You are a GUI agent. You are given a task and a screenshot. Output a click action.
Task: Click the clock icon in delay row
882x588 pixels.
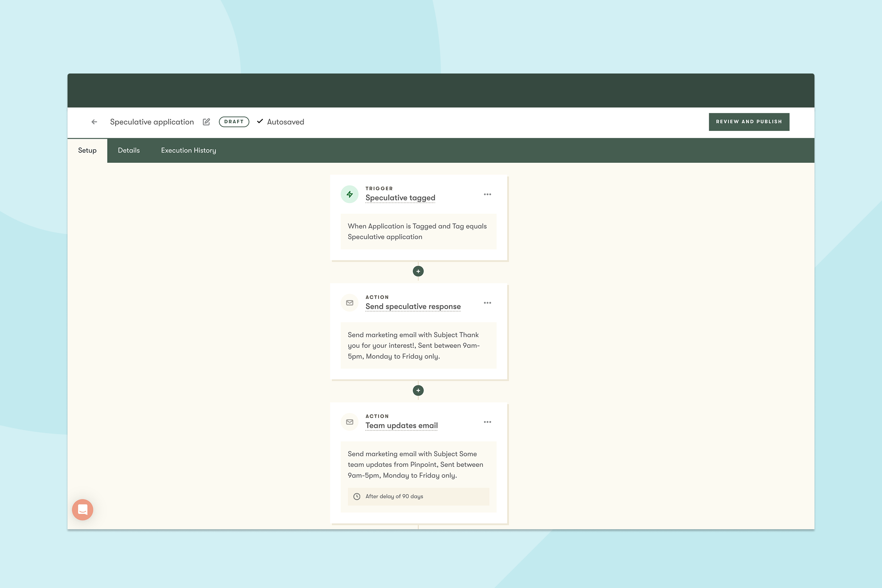357,497
